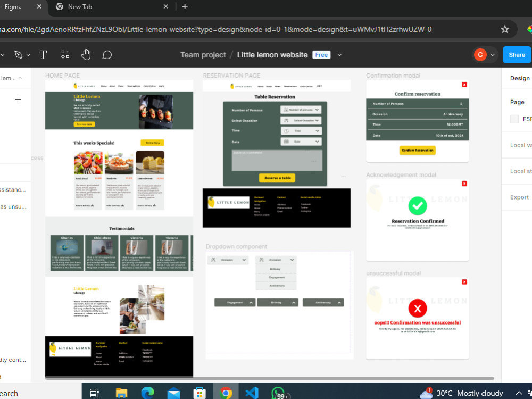Viewport: 532px width, 399px height.
Task: Open the Time dropdown in form
Action: click(x=301, y=131)
